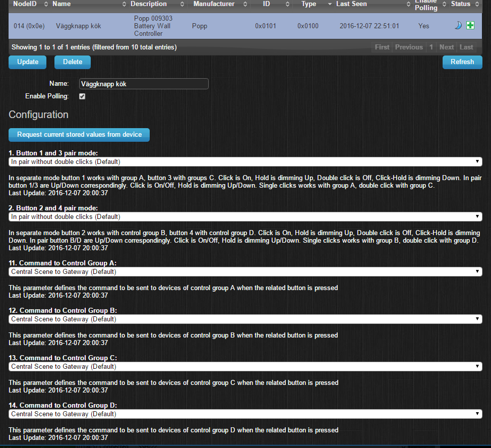The image size is (491, 448).
Task: Sort by Last Seen column arrows
Action: [x=408, y=4]
